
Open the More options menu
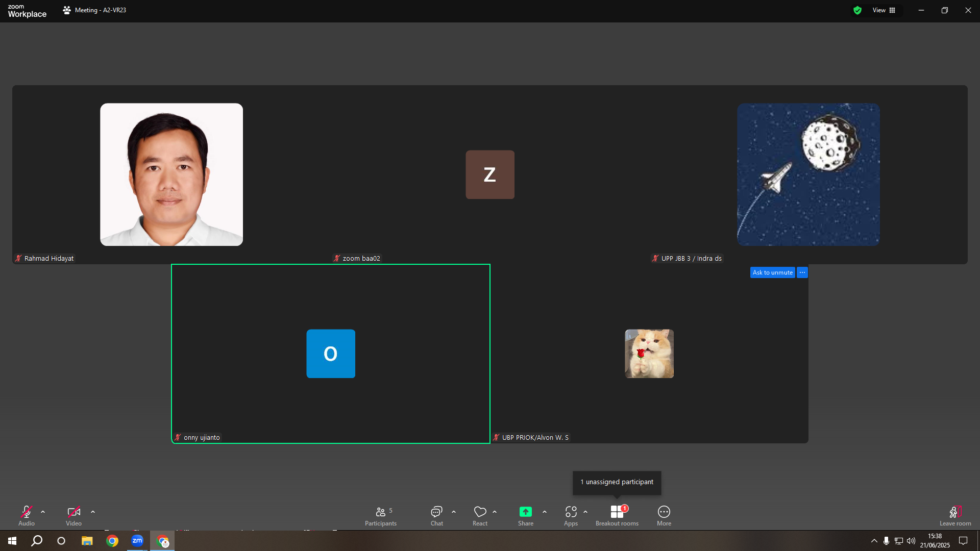click(x=664, y=515)
